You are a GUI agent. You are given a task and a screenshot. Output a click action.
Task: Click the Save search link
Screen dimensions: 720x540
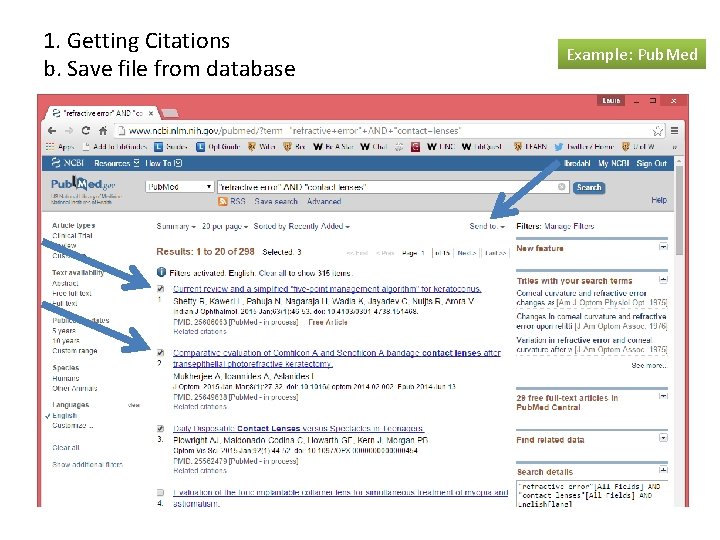pyautogui.click(x=276, y=201)
